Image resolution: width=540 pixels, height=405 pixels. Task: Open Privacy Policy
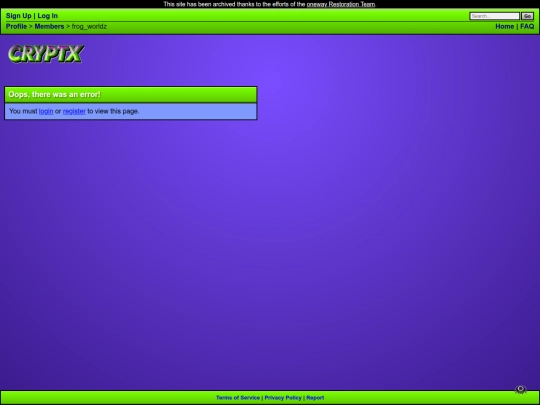pos(283,398)
